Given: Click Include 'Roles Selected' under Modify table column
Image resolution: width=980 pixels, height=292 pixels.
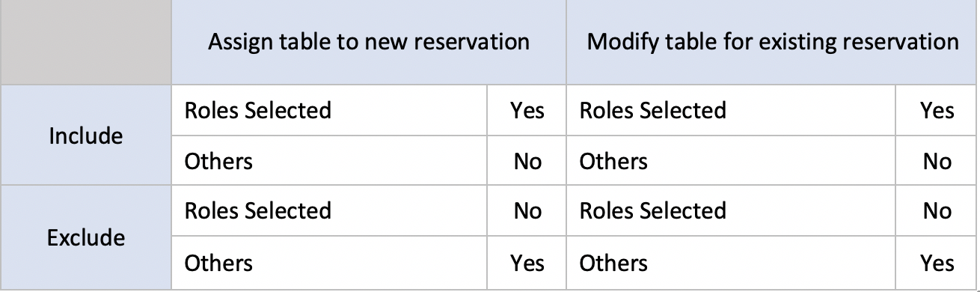Looking at the screenshot, I should [x=652, y=111].
